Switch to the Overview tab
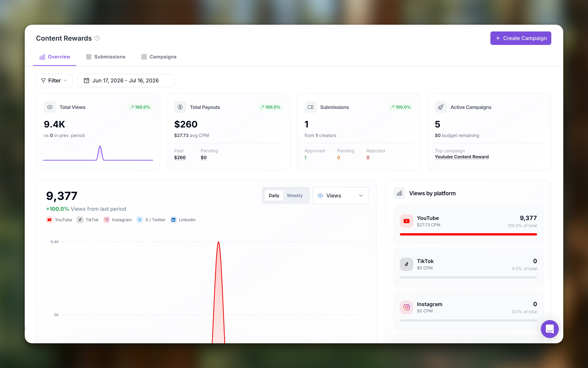 pyautogui.click(x=55, y=57)
